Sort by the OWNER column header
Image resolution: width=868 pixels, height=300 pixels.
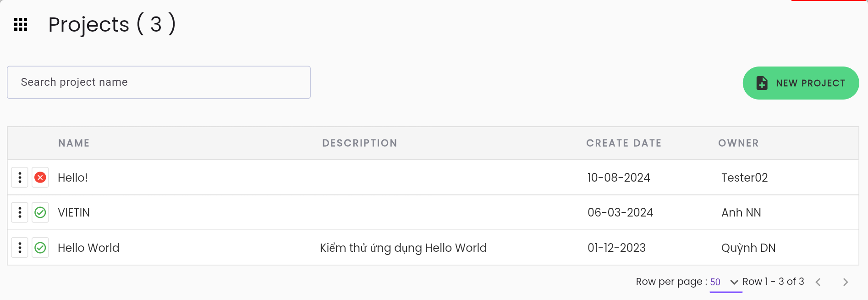738,143
